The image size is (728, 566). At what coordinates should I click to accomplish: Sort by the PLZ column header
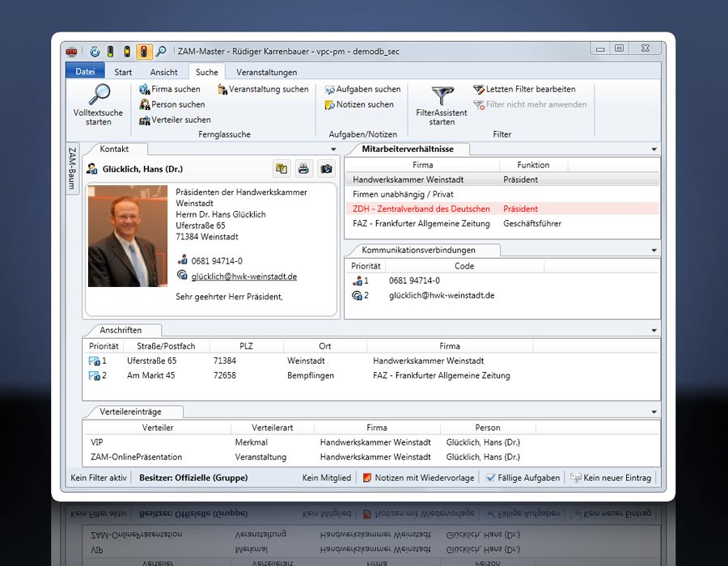tap(246, 346)
